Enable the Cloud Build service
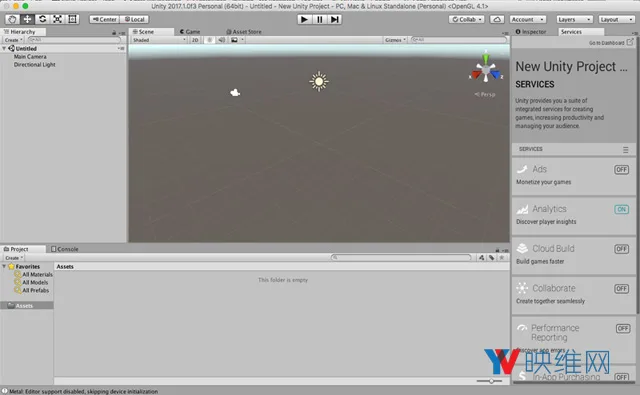Viewport: 640px width, 395px height. click(621, 249)
